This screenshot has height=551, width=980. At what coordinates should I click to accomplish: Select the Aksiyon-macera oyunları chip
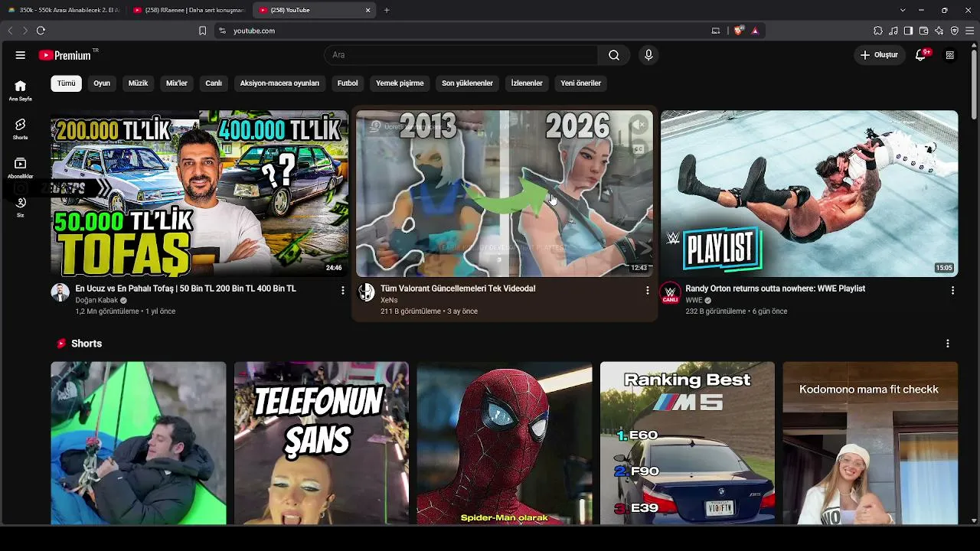coord(279,83)
